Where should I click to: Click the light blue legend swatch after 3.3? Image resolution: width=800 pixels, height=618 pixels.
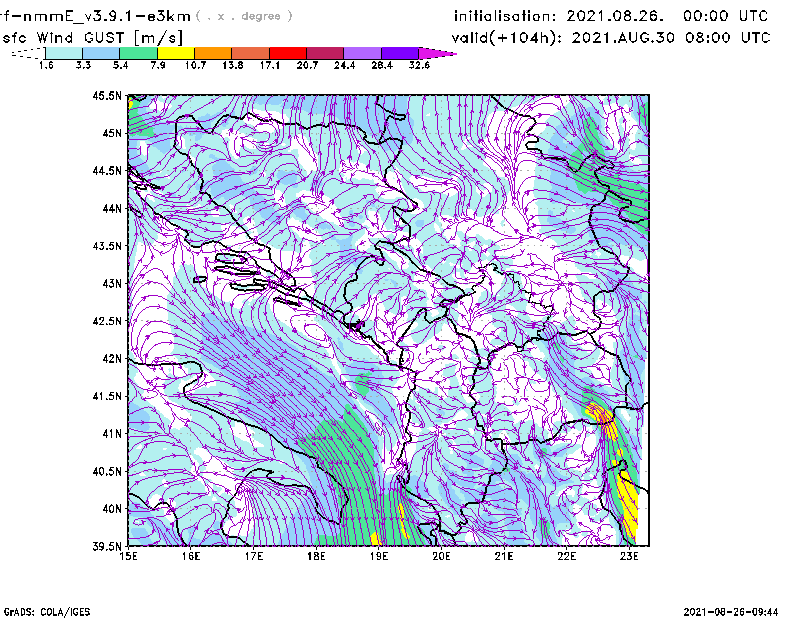[101, 53]
